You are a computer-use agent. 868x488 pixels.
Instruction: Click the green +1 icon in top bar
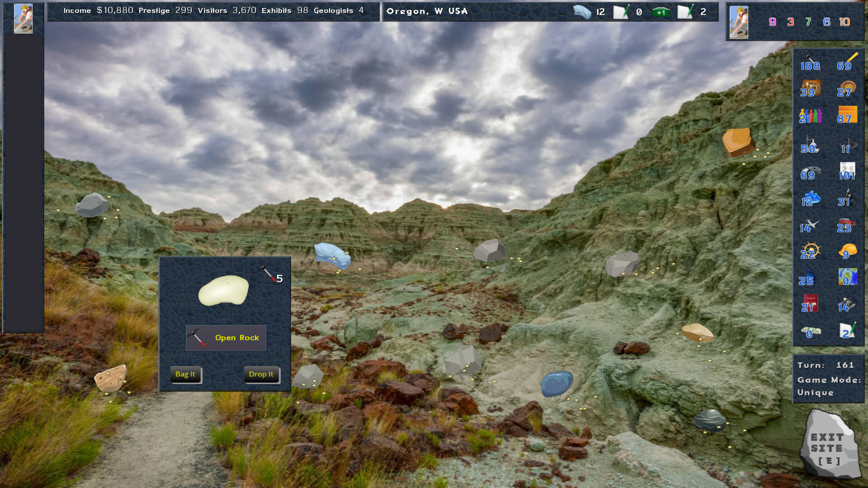(x=660, y=12)
